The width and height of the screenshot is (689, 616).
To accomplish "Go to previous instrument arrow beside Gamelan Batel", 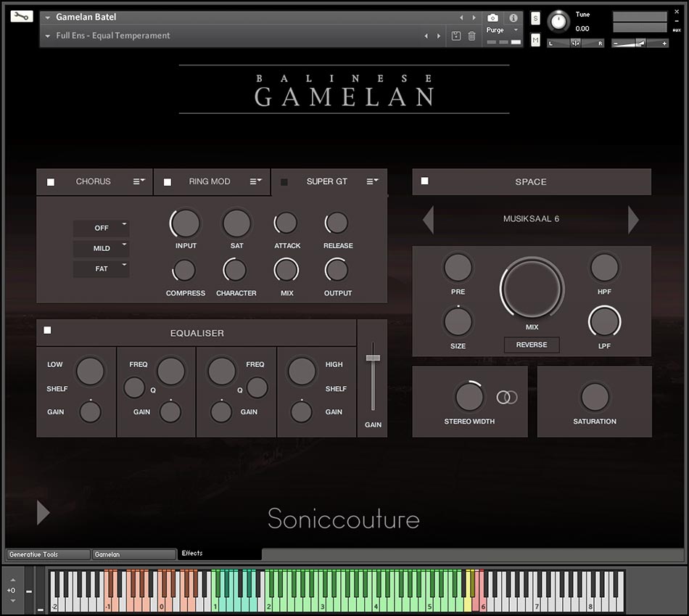I will (x=461, y=17).
